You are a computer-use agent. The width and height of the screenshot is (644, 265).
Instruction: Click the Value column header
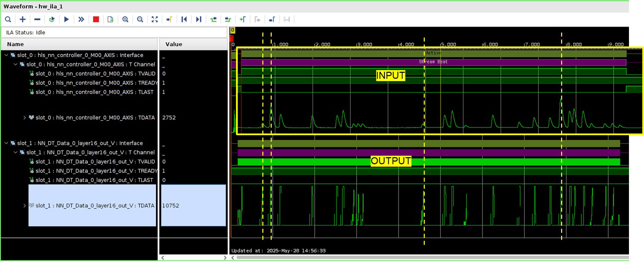(174, 44)
